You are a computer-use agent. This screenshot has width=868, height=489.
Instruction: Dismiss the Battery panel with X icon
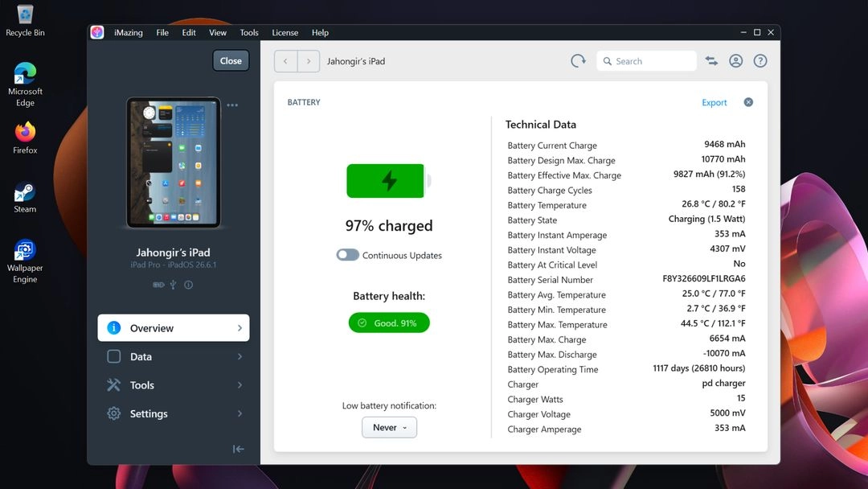click(x=748, y=102)
